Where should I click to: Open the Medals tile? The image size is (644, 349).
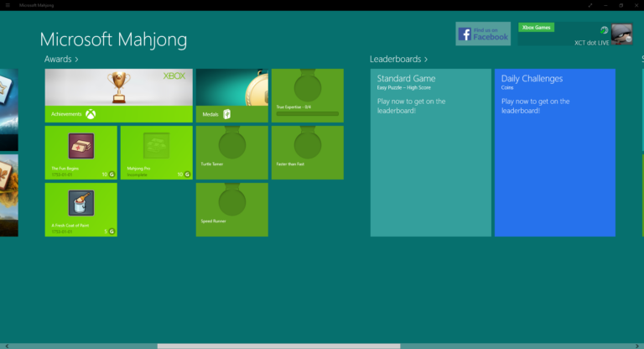tap(232, 96)
